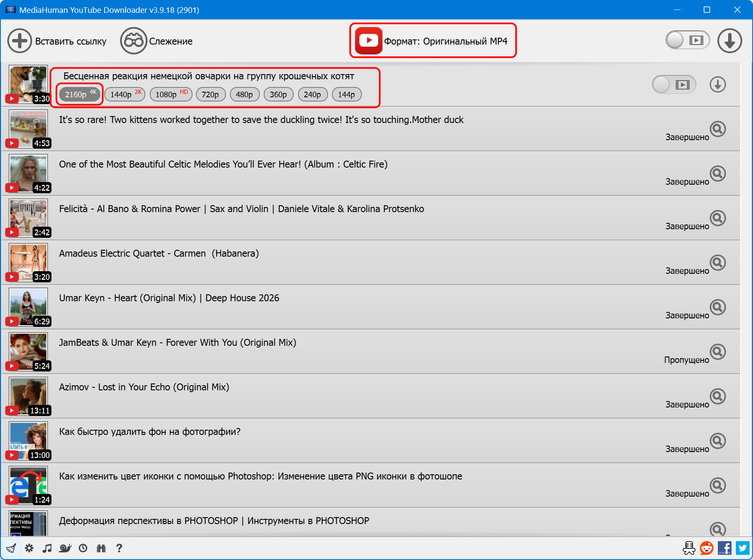The image size is (753, 560).
Task: Select the 720p quality option
Action: click(210, 94)
